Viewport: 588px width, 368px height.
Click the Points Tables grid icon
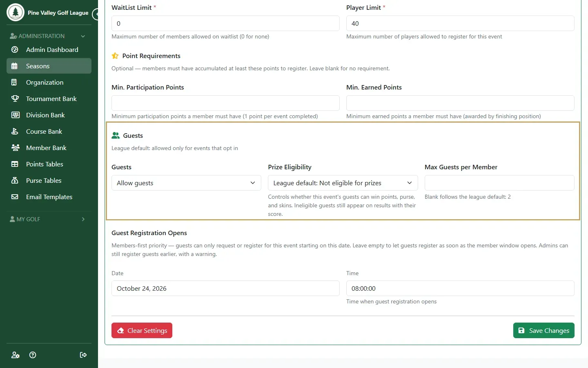coord(15,164)
